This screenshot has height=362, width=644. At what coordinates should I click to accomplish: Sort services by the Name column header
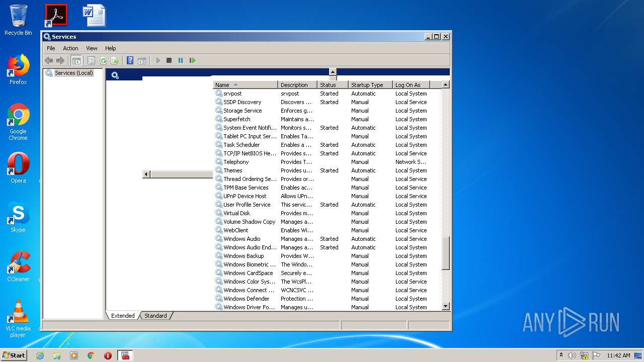pyautogui.click(x=246, y=85)
